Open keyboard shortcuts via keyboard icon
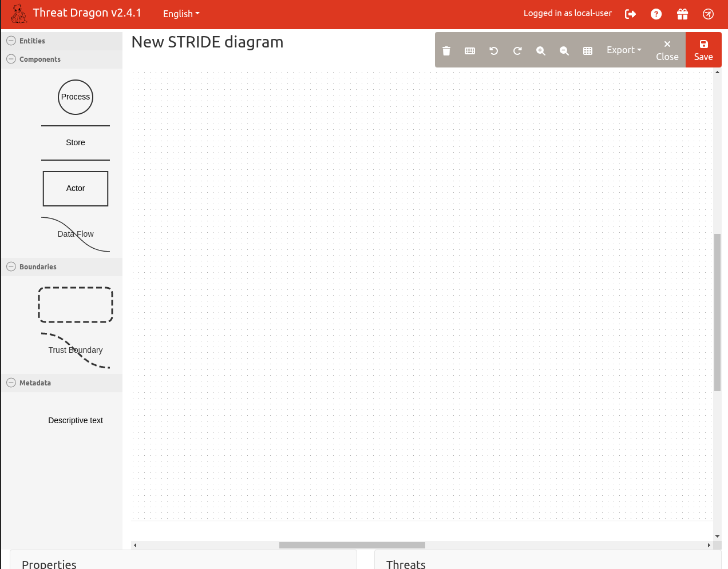This screenshot has width=728, height=569. (x=470, y=51)
